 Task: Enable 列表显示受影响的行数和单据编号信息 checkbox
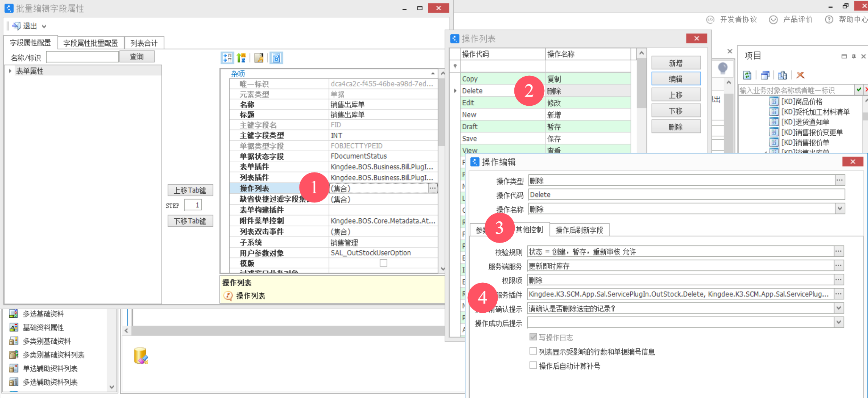pos(533,351)
